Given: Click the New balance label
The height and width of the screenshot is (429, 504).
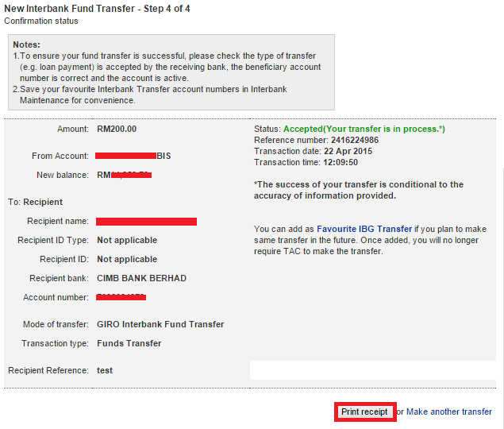Looking at the screenshot, I should click(63, 175).
